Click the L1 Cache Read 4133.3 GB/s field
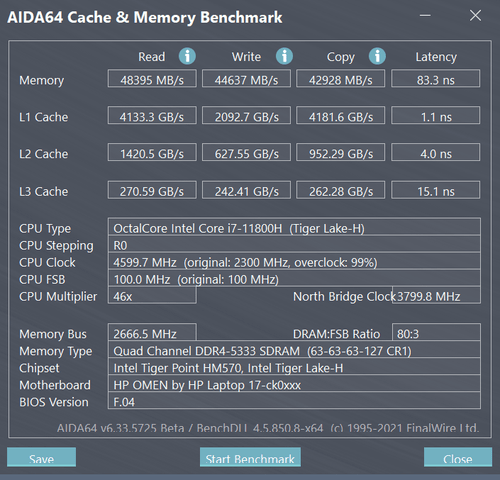Image resolution: width=500 pixels, height=480 pixels. coord(152,115)
